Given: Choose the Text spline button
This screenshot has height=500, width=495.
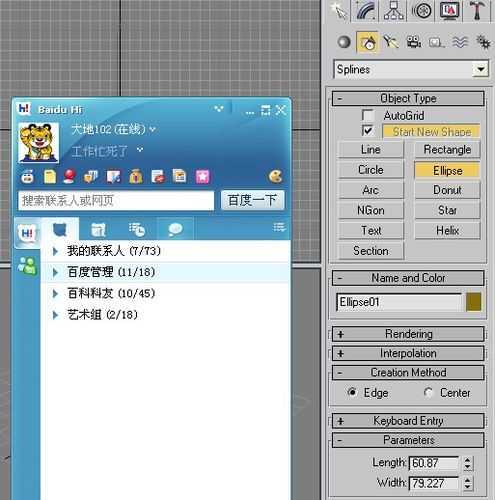Looking at the screenshot, I should (371, 231).
